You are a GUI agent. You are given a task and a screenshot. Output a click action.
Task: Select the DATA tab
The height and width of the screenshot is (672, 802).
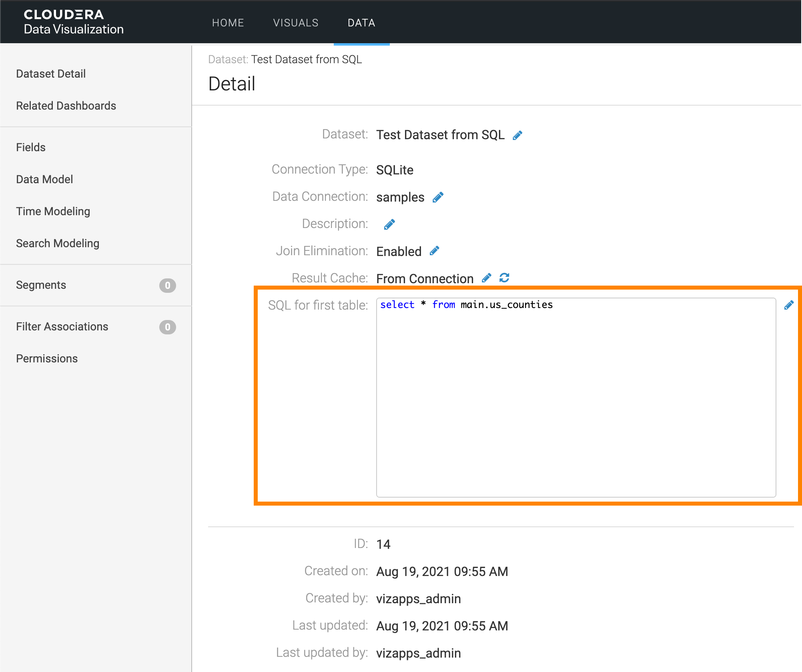point(361,23)
